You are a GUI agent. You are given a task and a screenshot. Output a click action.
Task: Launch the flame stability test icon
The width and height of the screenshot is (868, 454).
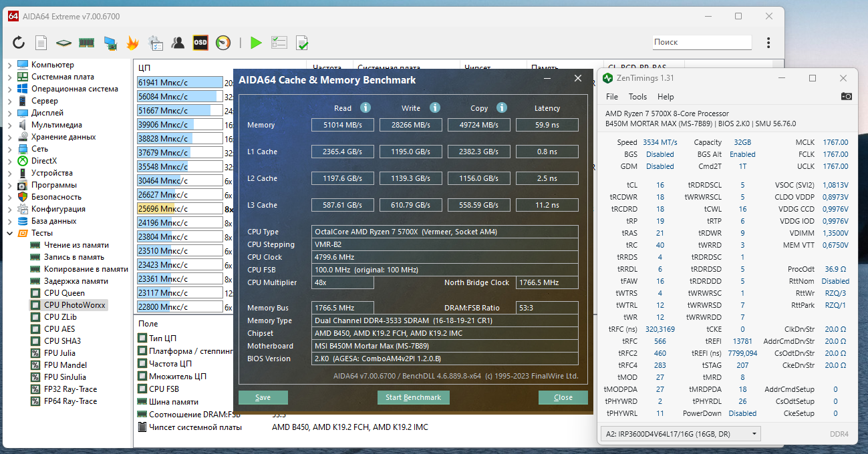pyautogui.click(x=132, y=43)
